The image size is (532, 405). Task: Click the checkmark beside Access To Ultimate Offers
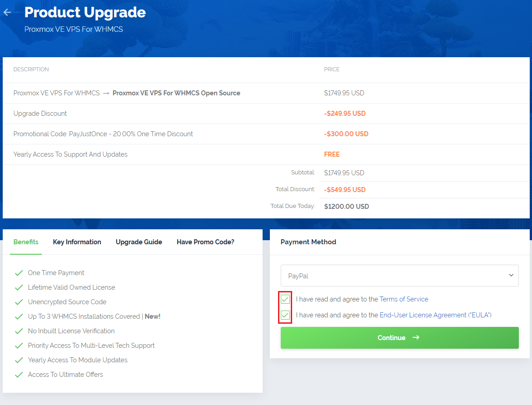[19, 375]
